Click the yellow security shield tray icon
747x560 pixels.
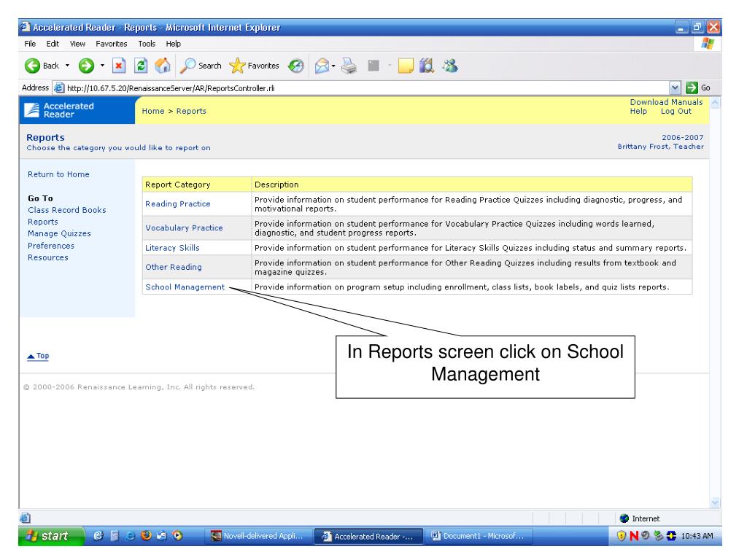point(622,536)
